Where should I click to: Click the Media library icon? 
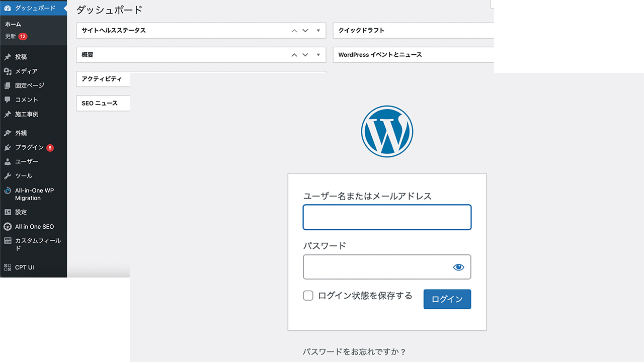click(8, 71)
